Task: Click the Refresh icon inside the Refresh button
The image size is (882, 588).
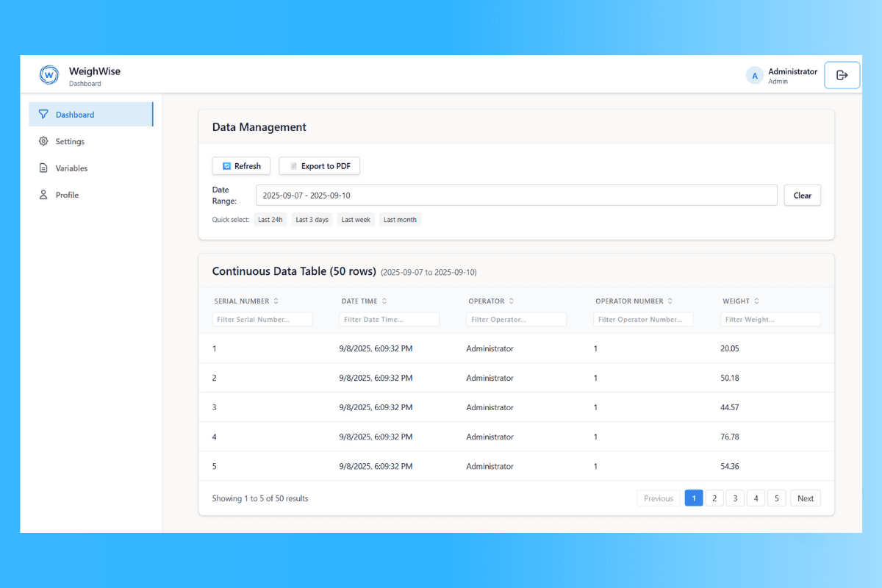Action: [226, 165]
